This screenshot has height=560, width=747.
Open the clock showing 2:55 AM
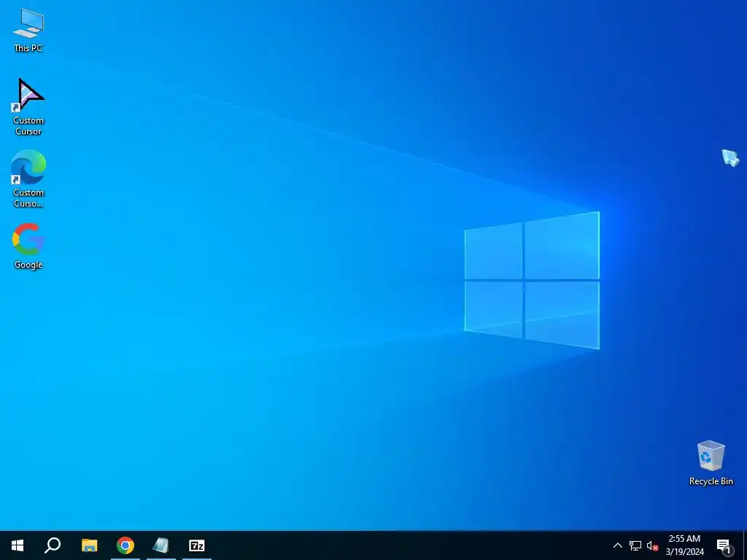pos(684,545)
